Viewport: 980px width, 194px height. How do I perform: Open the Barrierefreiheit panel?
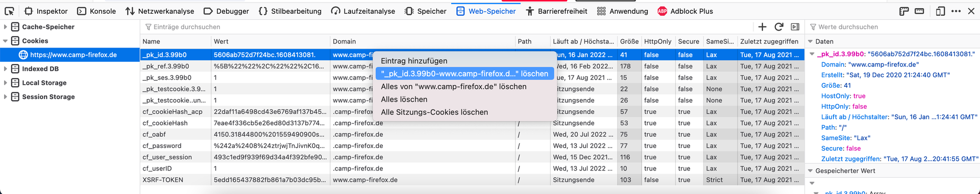click(x=556, y=11)
